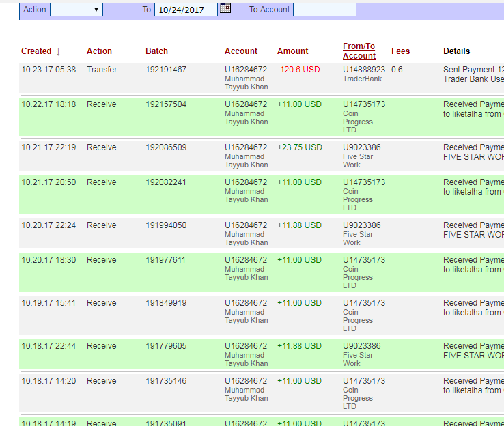Select the 10.20.17 18:30 receive row
This screenshot has width=504, height=426.
(x=48, y=260)
